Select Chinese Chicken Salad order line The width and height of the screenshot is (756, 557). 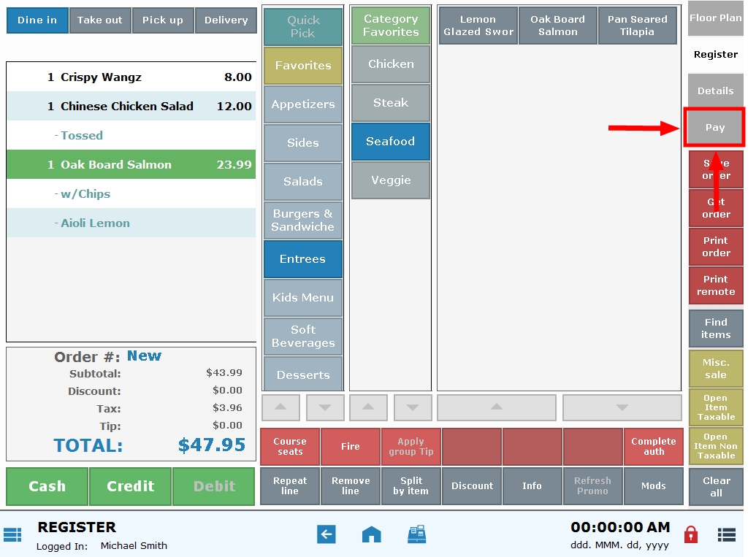tap(131, 106)
